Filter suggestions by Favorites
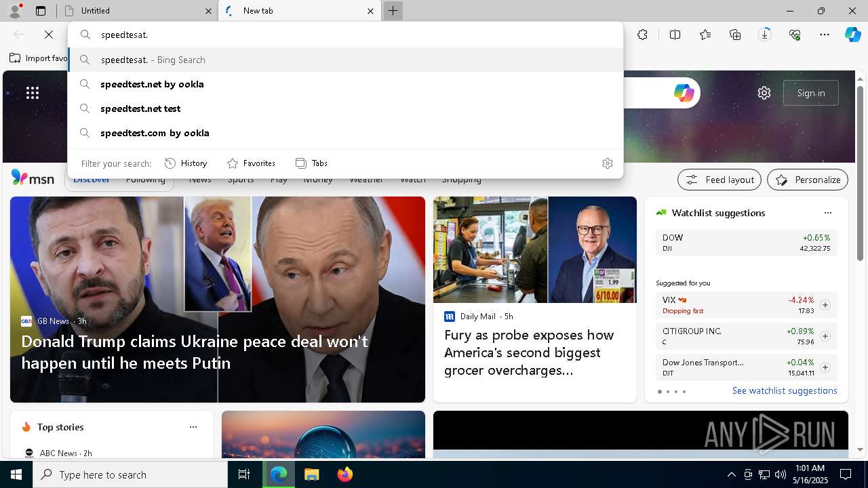The height and width of the screenshot is (488, 868). point(251,163)
